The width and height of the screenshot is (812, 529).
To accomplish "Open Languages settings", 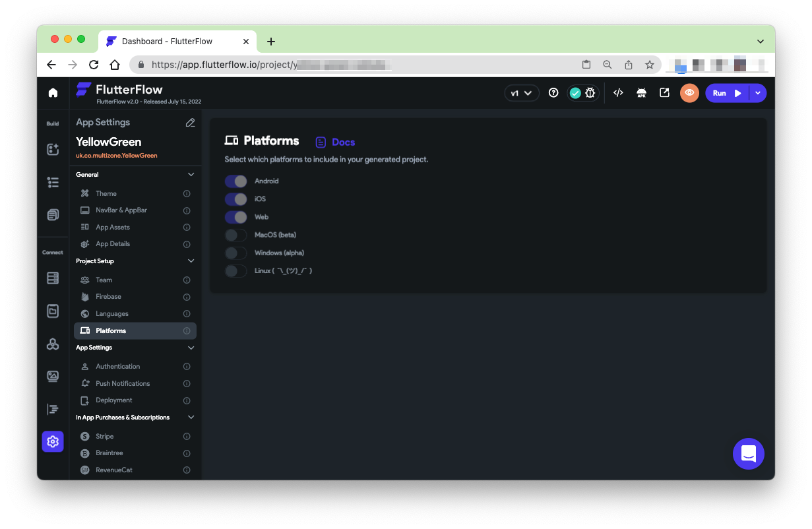I will click(135, 314).
